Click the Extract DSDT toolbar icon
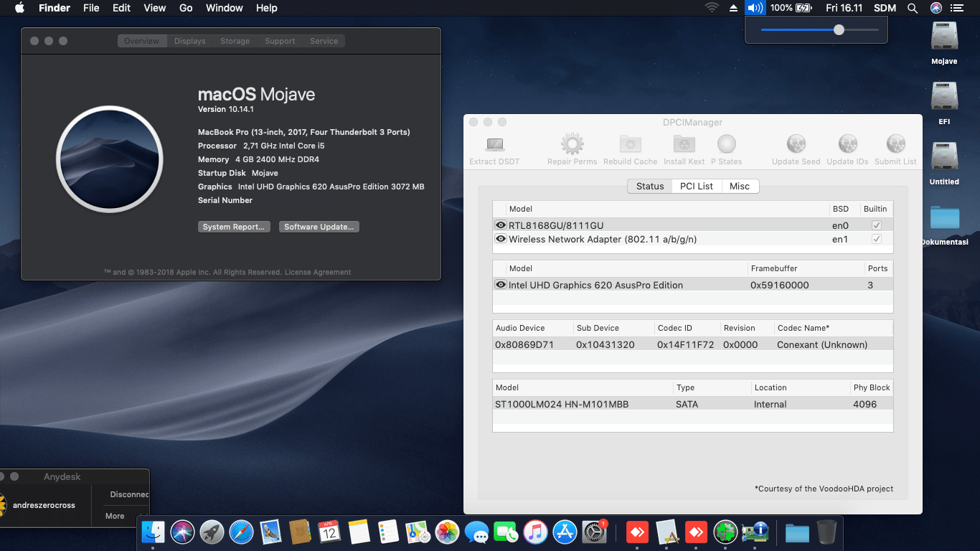The image size is (980, 551). point(494,147)
